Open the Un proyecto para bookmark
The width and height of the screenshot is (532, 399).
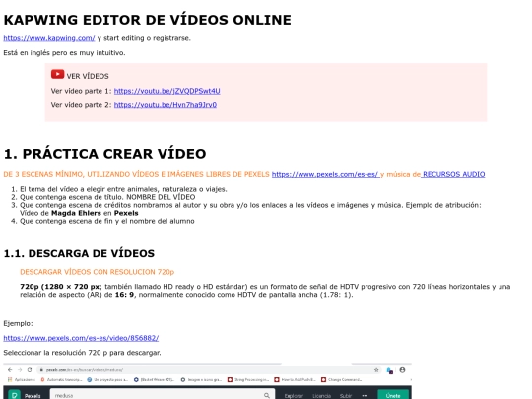[107, 380]
